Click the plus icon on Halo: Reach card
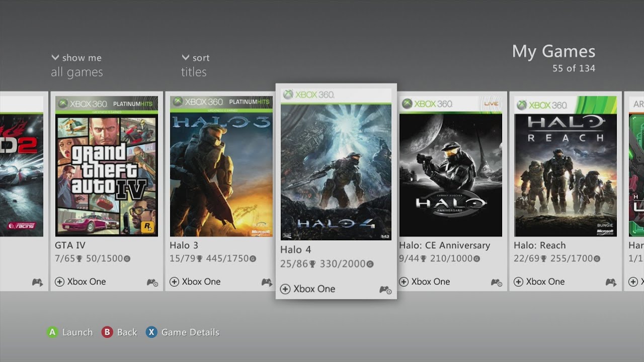The width and height of the screenshot is (644, 362). (518, 282)
